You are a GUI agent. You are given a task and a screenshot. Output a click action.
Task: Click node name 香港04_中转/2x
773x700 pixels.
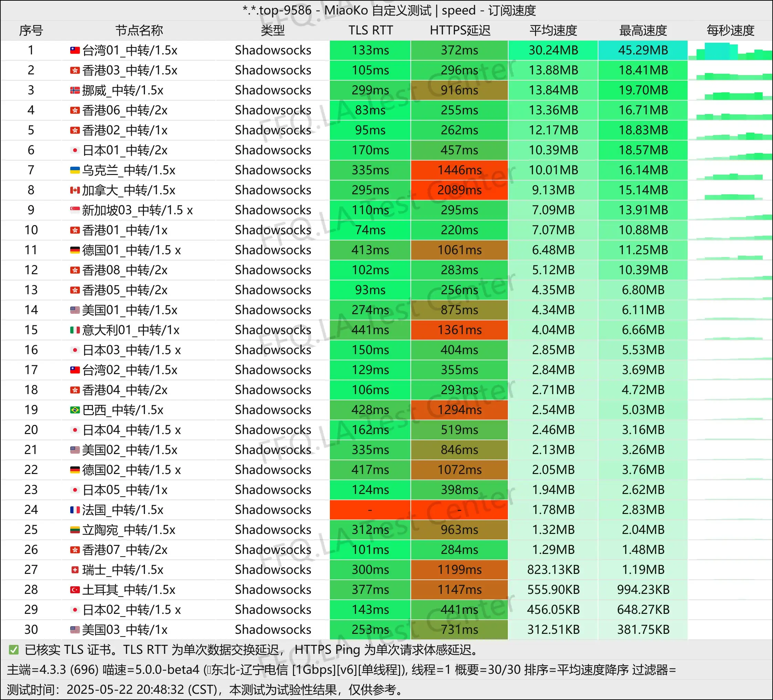[125, 390]
